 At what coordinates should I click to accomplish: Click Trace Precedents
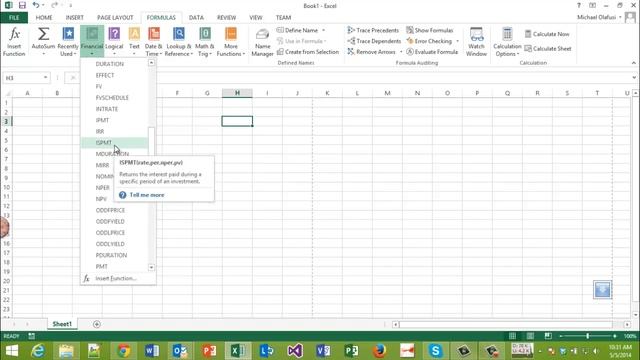coord(373,30)
